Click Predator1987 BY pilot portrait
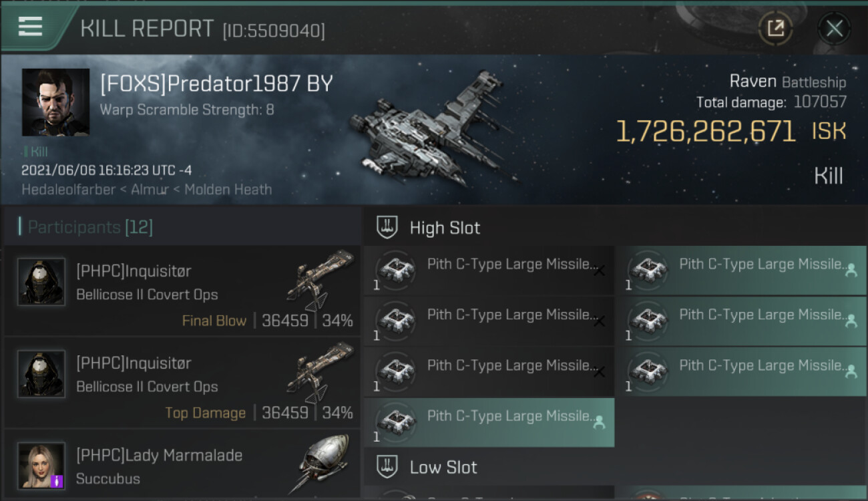Viewport: 868px width, 501px height. 55,102
